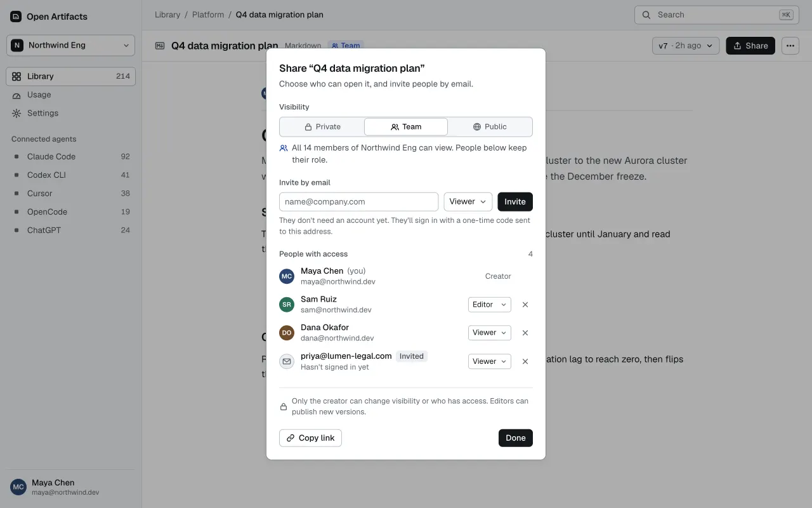812x508 pixels.
Task: Open the v7 version dropdown
Action: point(686,46)
